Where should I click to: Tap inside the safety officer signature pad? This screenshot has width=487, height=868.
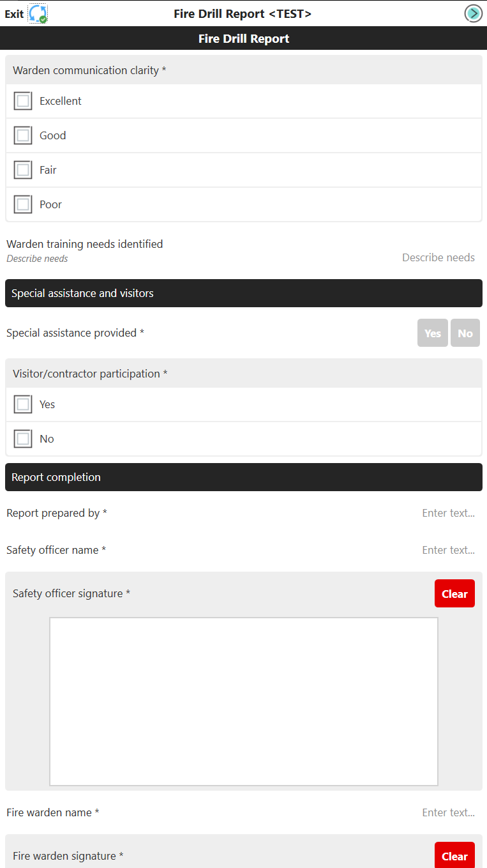[243, 701]
